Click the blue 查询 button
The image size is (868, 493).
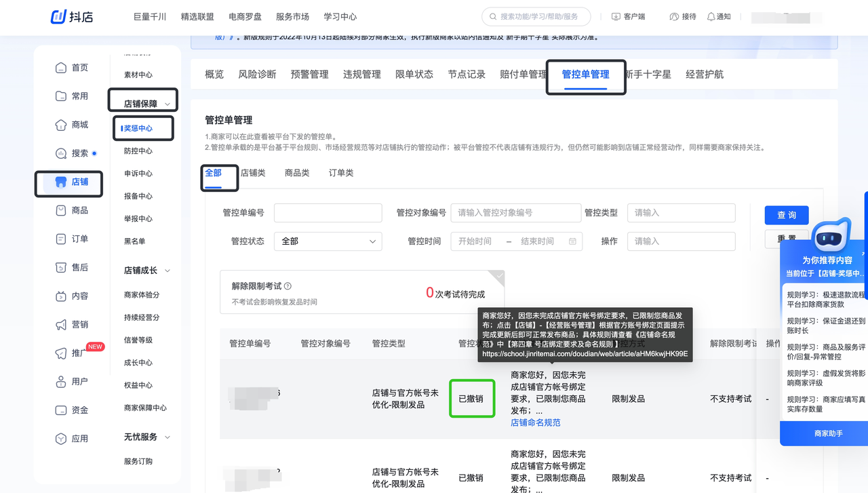[x=786, y=215]
